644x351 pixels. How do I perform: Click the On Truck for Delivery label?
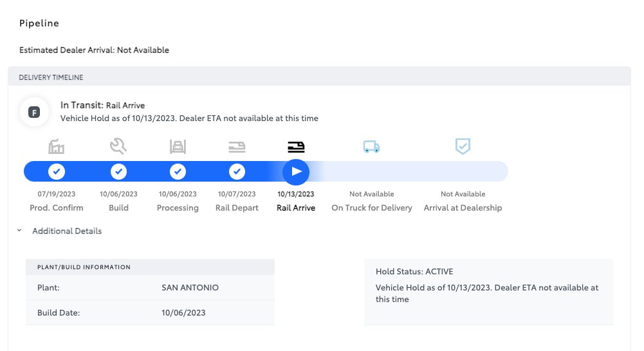click(x=372, y=208)
